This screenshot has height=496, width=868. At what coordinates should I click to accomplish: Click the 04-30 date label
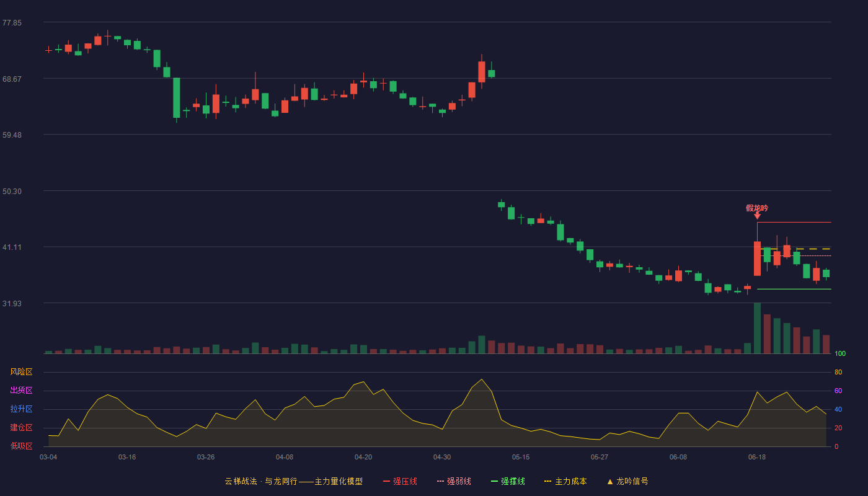pyautogui.click(x=442, y=457)
